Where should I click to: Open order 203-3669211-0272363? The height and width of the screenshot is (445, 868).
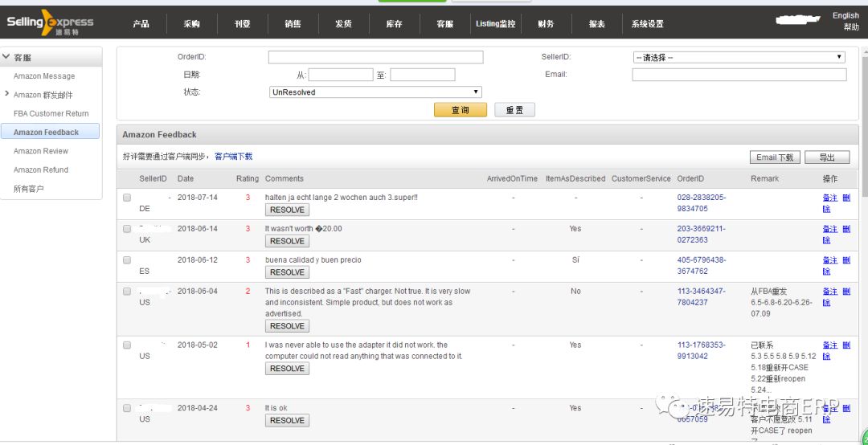click(x=702, y=234)
